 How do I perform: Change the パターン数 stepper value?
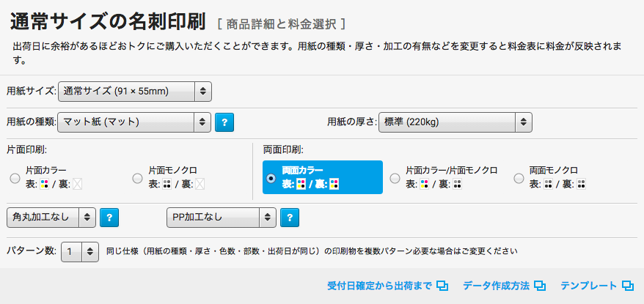click(x=80, y=251)
